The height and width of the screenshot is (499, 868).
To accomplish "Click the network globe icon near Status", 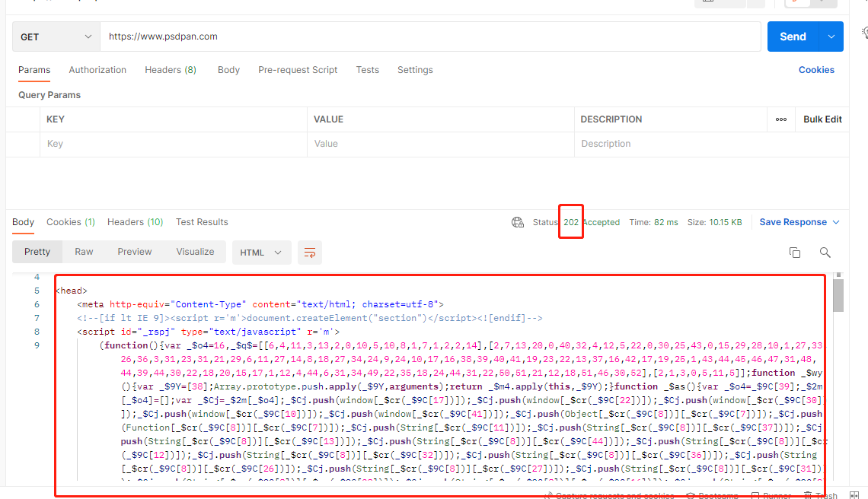I will click(518, 222).
